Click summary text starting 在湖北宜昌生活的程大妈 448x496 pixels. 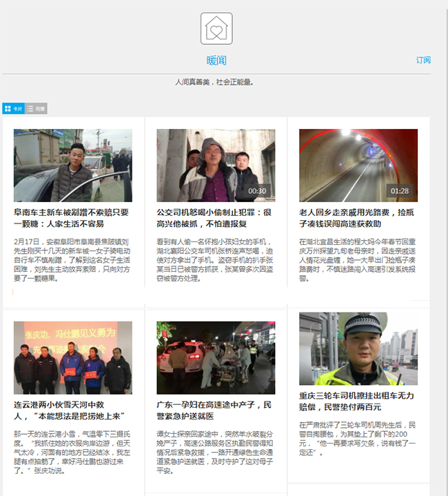pyautogui.click(x=358, y=260)
